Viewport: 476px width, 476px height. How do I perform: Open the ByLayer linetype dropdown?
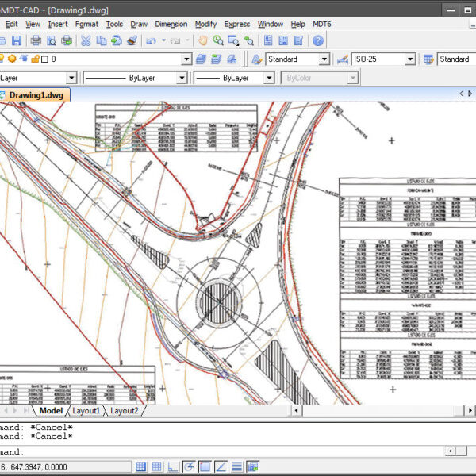click(x=182, y=78)
